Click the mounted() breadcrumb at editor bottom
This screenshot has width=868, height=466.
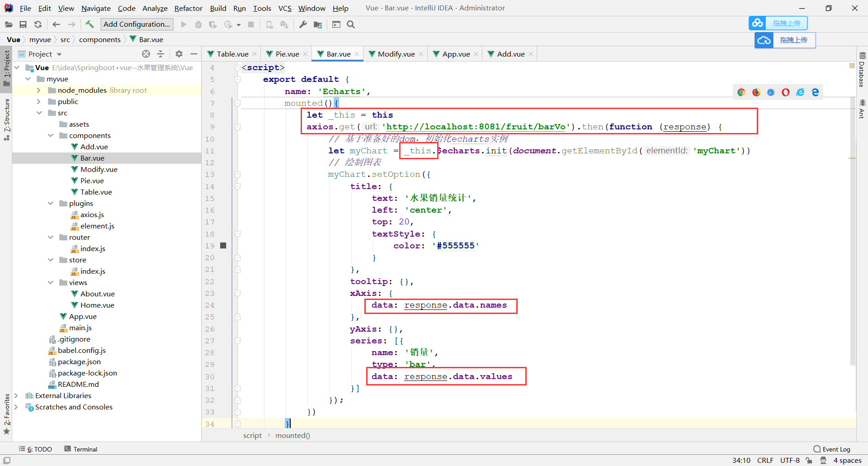pos(292,435)
